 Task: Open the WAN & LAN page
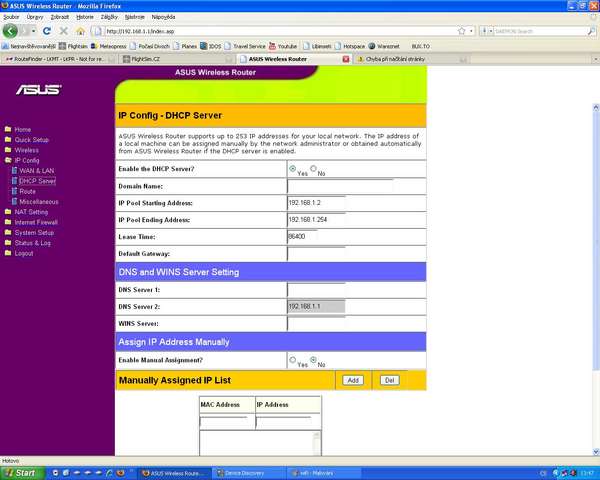36,171
